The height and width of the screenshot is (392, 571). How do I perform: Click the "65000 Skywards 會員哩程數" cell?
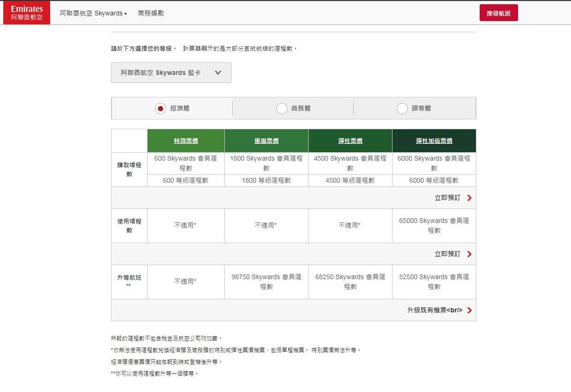pos(434,225)
